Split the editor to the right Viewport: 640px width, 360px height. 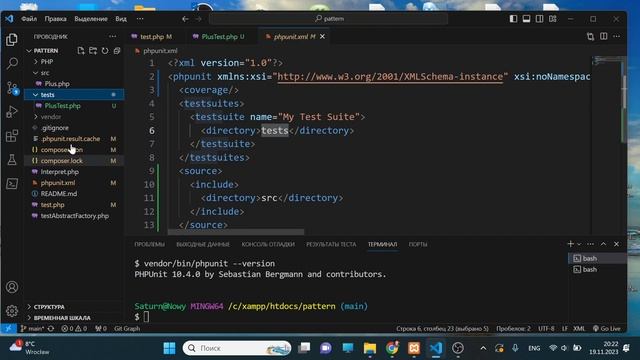604,36
